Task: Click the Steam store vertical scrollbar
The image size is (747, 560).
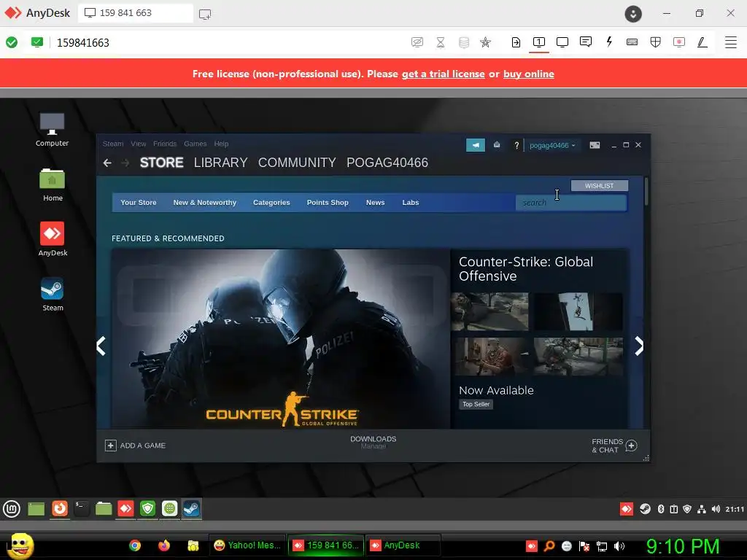Action: pos(646,192)
